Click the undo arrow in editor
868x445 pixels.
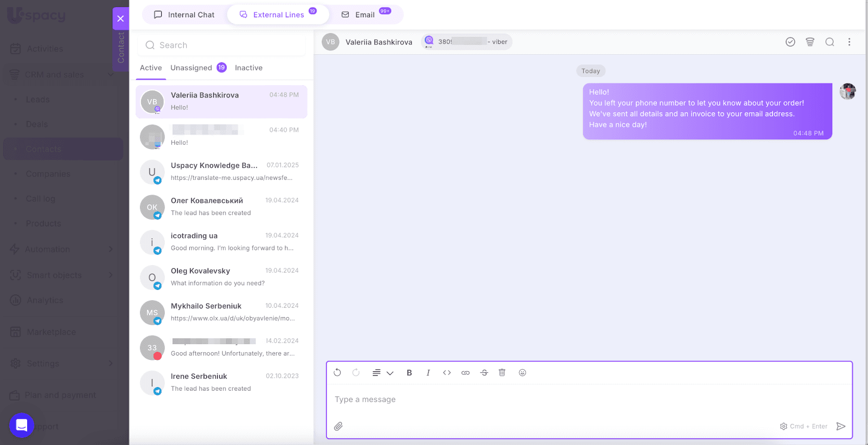(x=337, y=373)
